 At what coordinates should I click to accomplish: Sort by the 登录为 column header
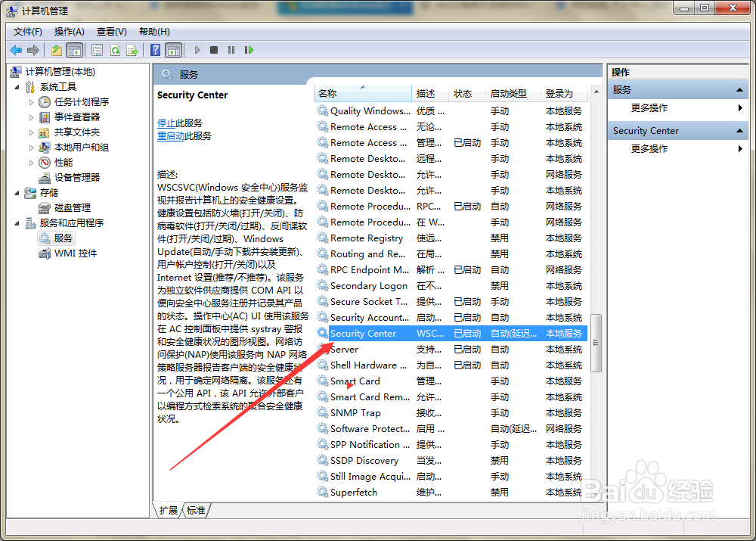(565, 93)
